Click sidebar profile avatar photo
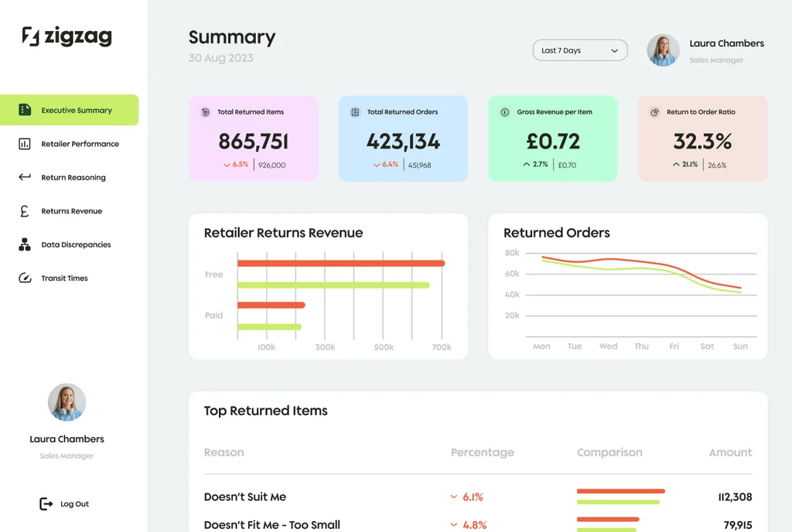This screenshot has width=792, height=532. tap(67, 402)
